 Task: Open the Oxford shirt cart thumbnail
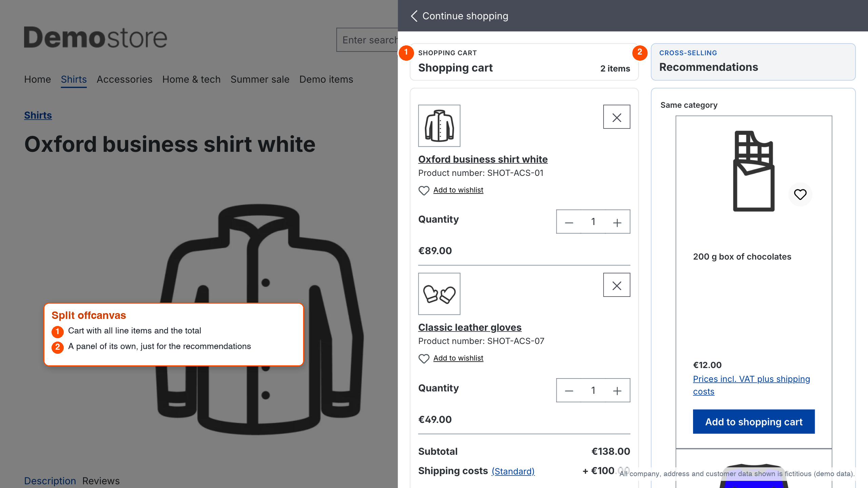439,126
